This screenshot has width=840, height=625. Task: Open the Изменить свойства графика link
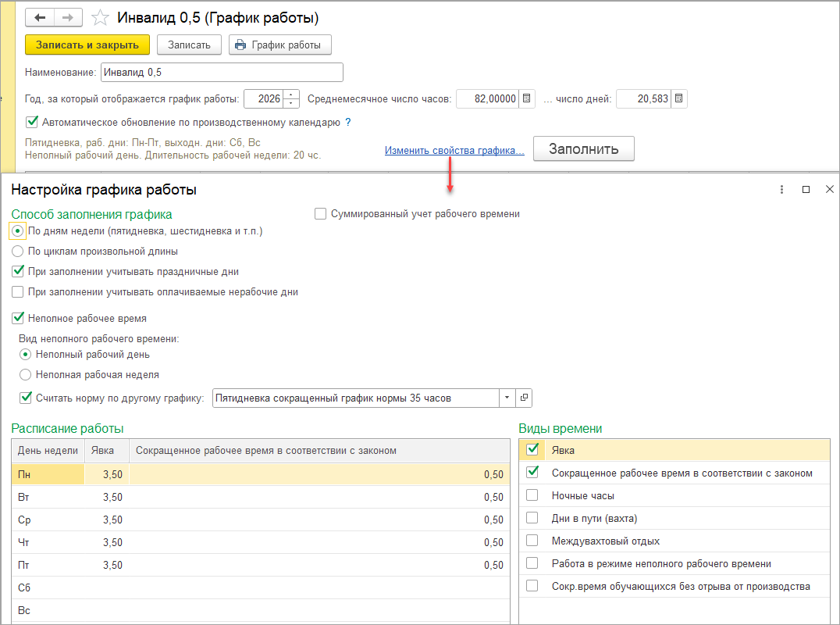tap(454, 150)
